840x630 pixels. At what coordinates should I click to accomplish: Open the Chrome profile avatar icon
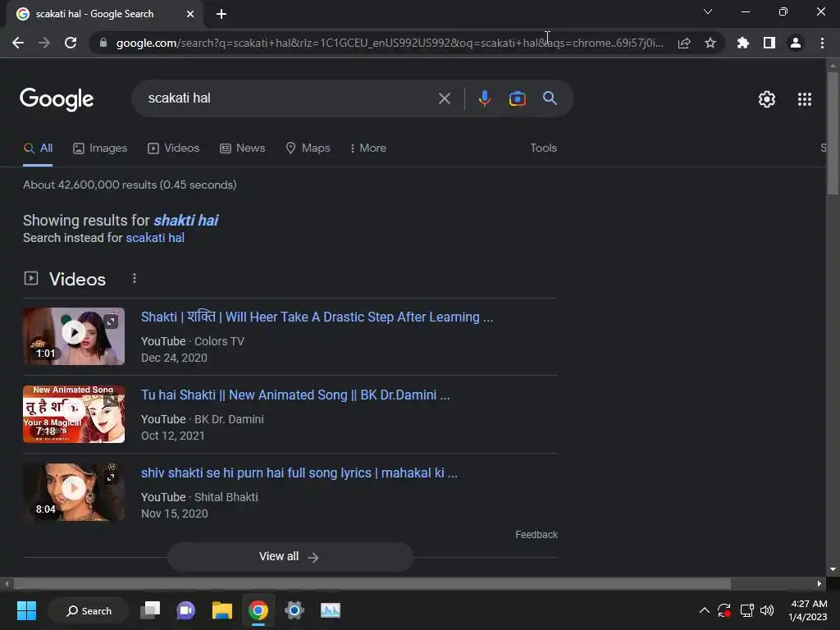pos(796,43)
